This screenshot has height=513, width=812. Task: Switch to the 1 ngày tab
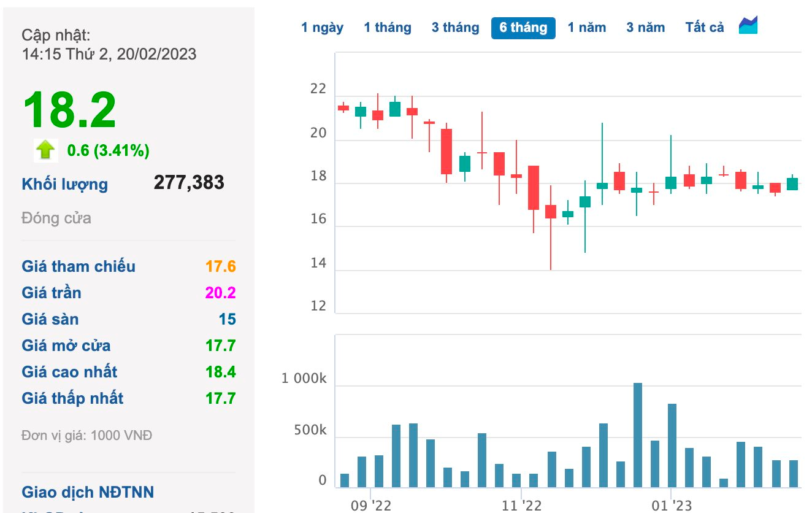322,28
